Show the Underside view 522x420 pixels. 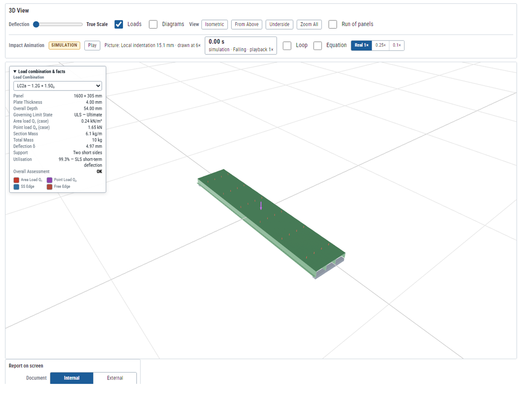tap(279, 24)
